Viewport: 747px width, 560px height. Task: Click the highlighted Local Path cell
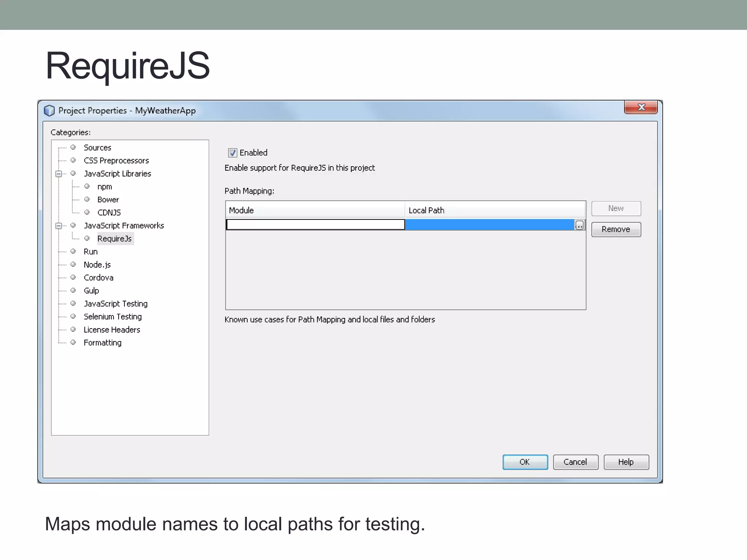[x=489, y=225]
